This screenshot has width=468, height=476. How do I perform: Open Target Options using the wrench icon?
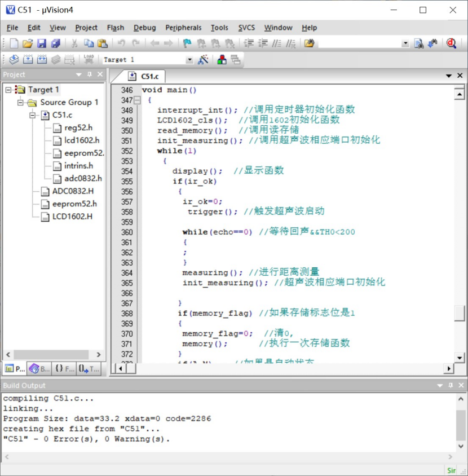201,59
